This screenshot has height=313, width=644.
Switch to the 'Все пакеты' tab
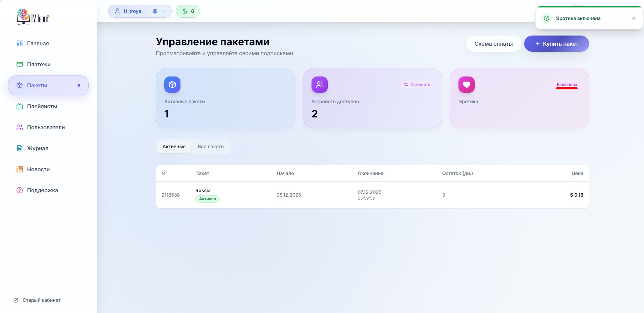(211, 147)
